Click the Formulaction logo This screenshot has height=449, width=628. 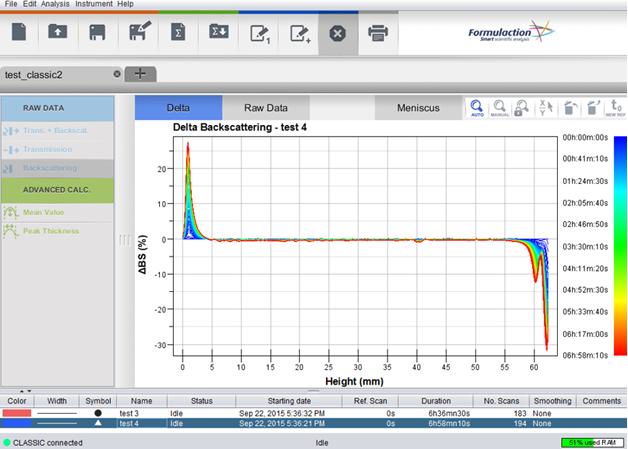coord(511,31)
